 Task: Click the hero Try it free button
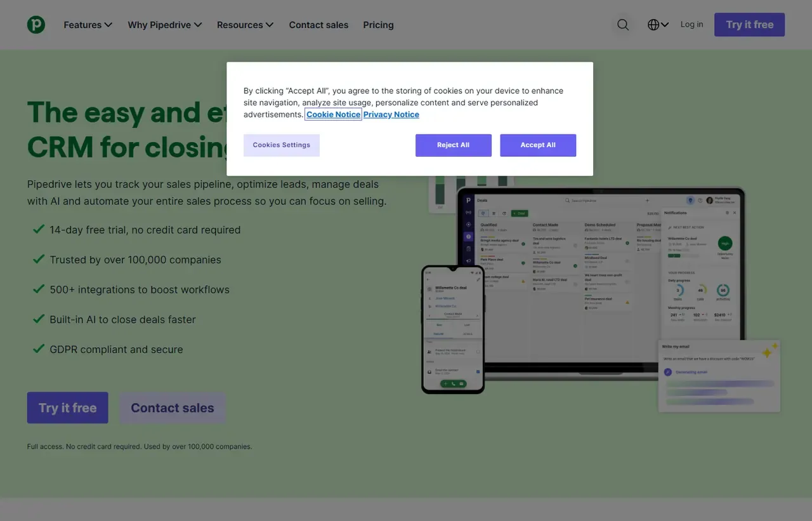pos(68,407)
